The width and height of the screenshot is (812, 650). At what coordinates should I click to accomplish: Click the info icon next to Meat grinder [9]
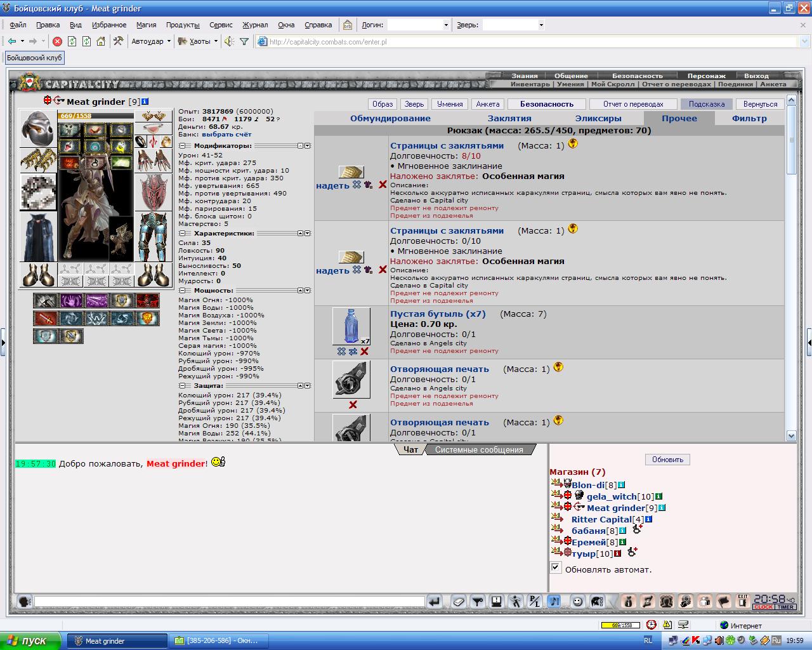(x=145, y=101)
